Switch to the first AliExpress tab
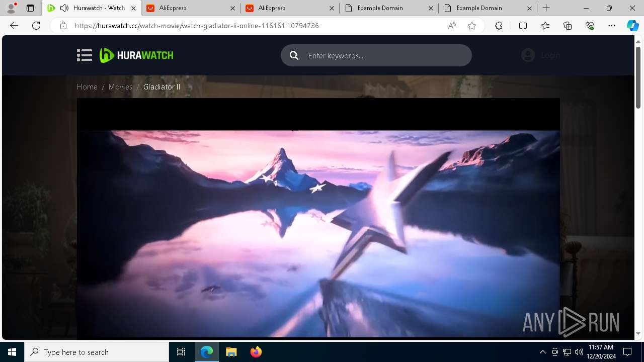 pos(191,8)
